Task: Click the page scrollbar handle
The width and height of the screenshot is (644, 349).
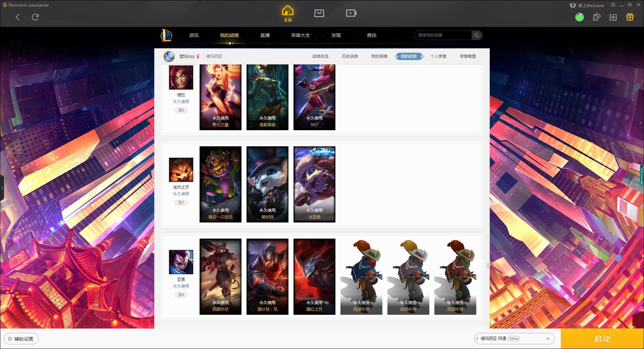Action: pos(488,266)
